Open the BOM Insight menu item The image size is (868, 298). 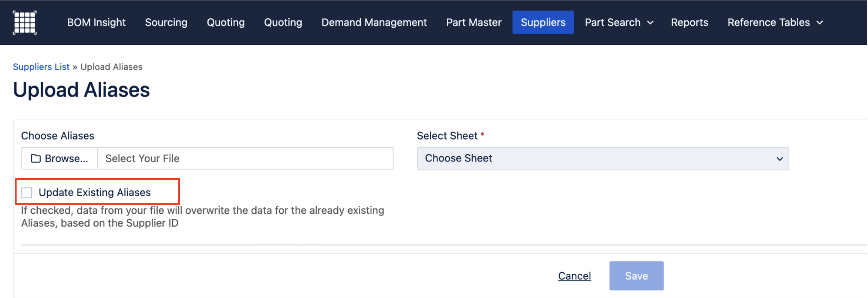click(96, 23)
